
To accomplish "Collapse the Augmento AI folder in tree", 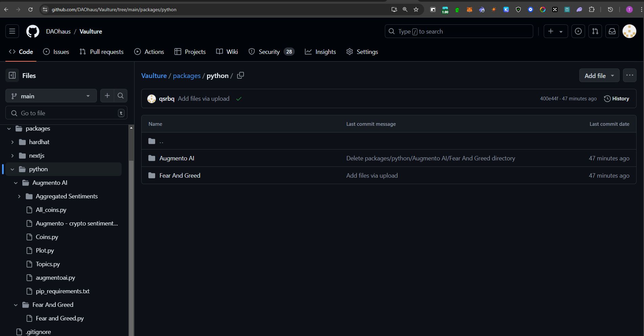I will point(16,183).
